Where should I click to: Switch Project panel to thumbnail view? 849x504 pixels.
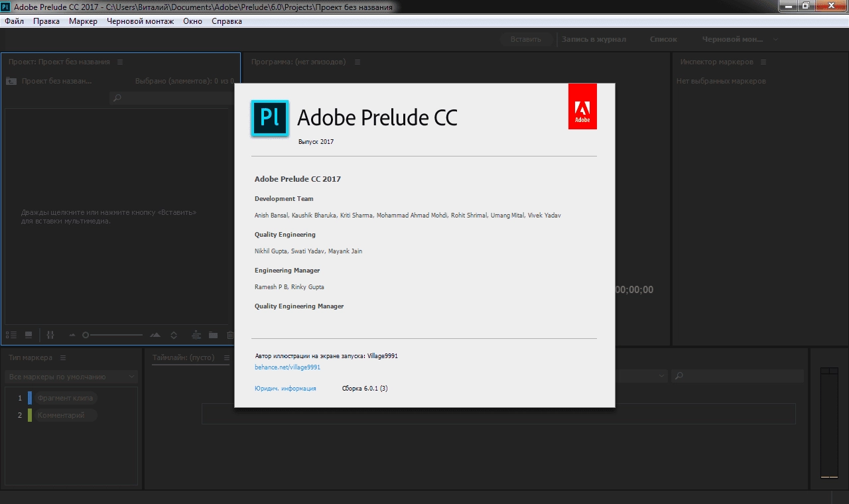click(29, 336)
